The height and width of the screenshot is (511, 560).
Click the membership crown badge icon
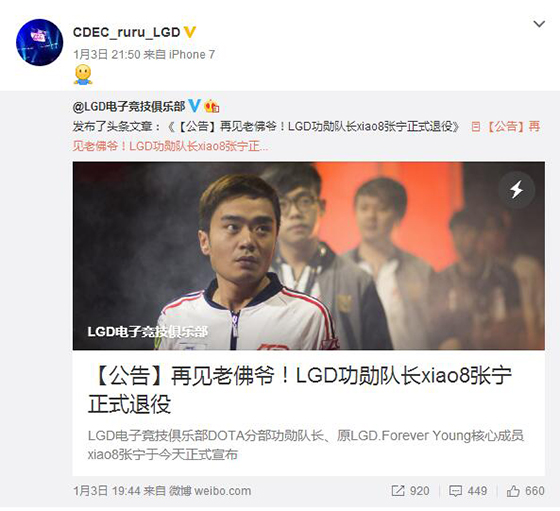click(x=211, y=106)
